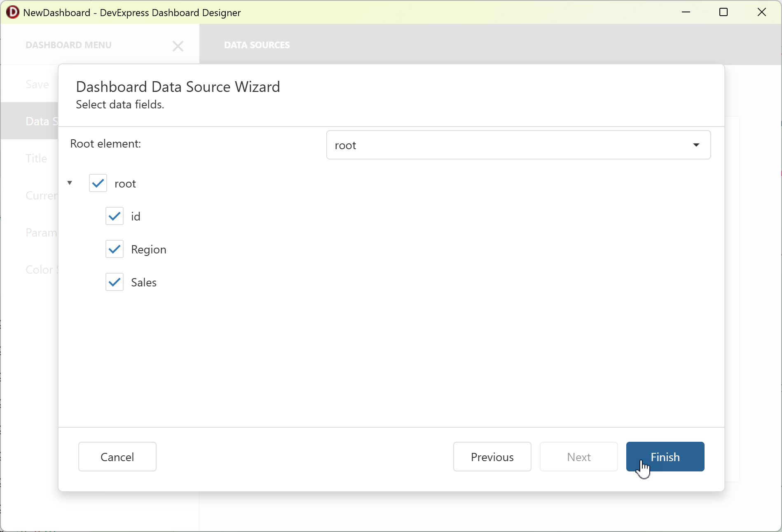Open the Data Sources tab header
The height and width of the screenshot is (532, 782).
click(257, 45)
